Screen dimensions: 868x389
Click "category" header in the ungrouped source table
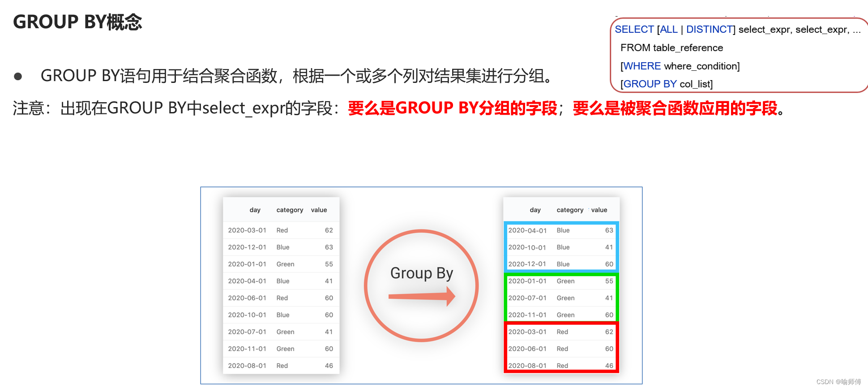click(x=290, y=210)
